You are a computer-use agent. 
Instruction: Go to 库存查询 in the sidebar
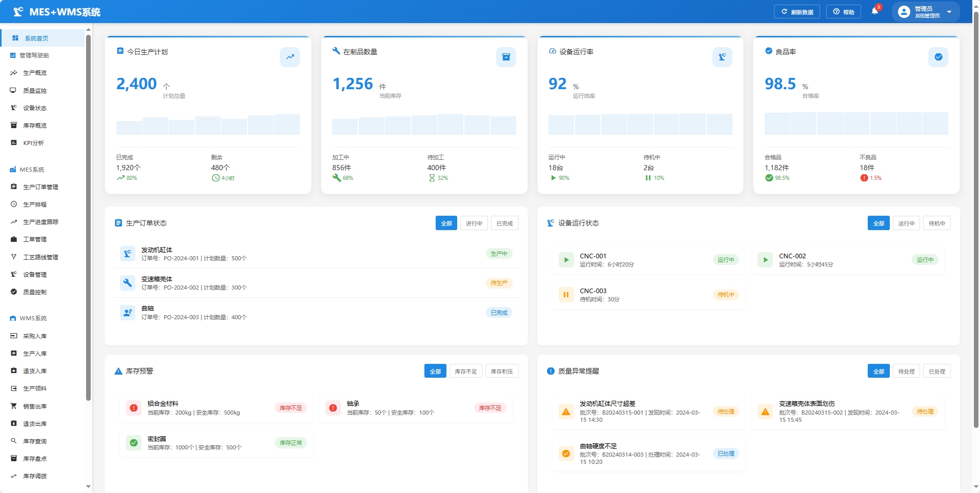point(35,441)
